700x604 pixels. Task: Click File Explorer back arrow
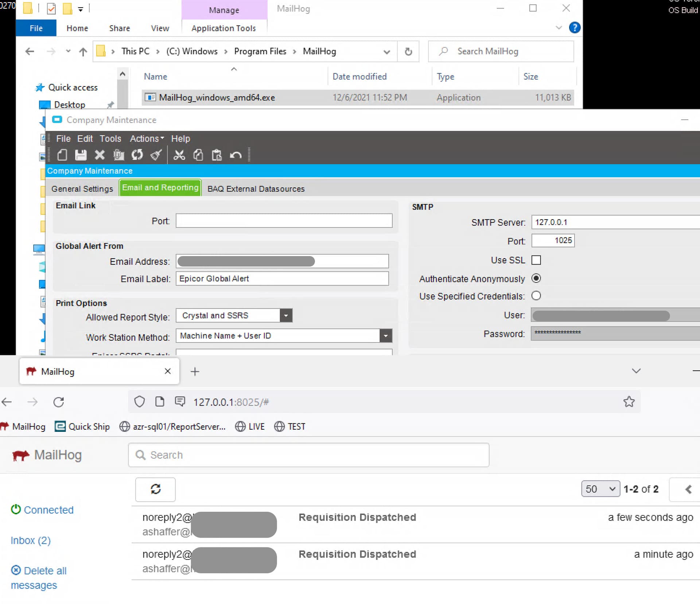click(30, 51)
